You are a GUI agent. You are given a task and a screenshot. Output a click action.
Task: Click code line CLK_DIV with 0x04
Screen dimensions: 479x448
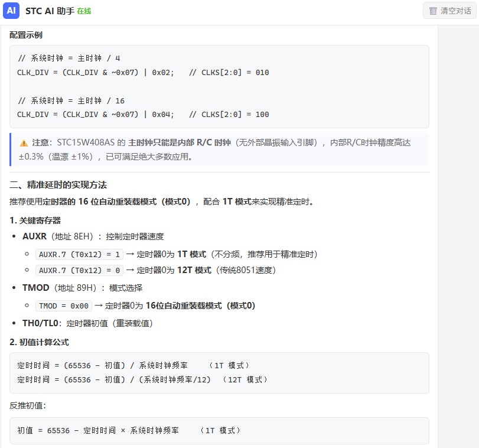(x=143, y=115)
